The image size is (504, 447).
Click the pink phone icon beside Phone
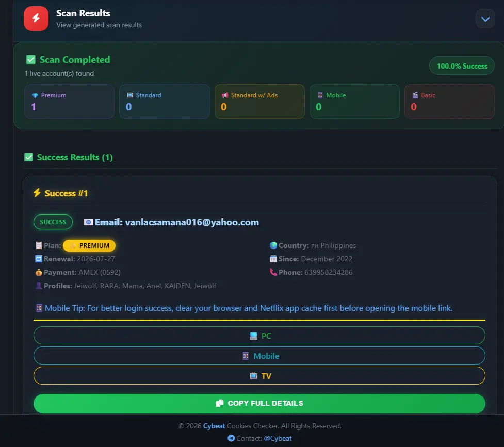pyautogui.click(x=273, y=272)
